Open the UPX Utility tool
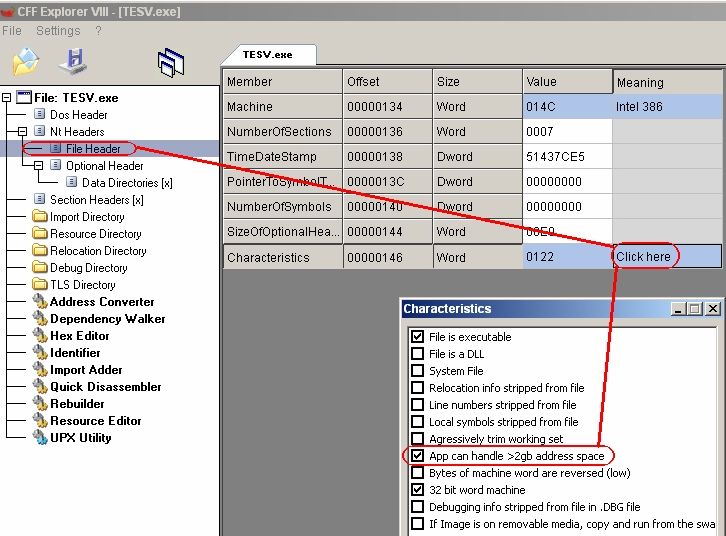 point(80,438)
